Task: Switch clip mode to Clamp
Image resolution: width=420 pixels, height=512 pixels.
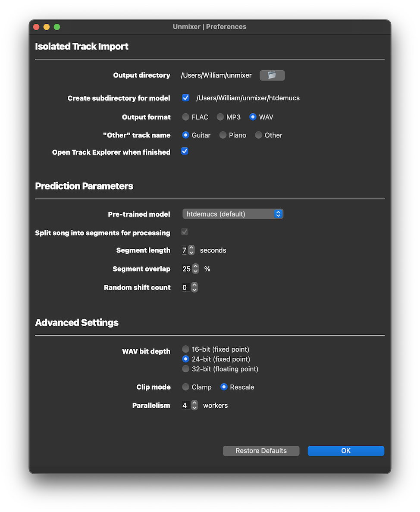Action: click(185, 387)
